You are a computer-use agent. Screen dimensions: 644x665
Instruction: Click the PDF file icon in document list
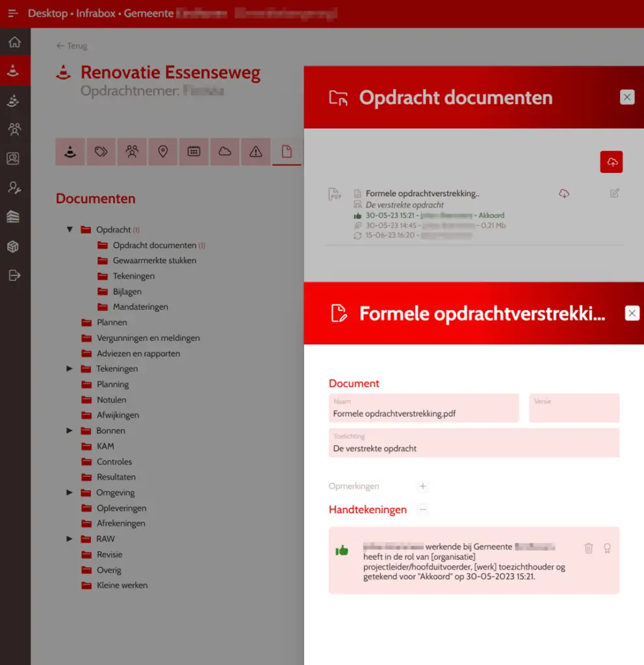pos(335,194)
